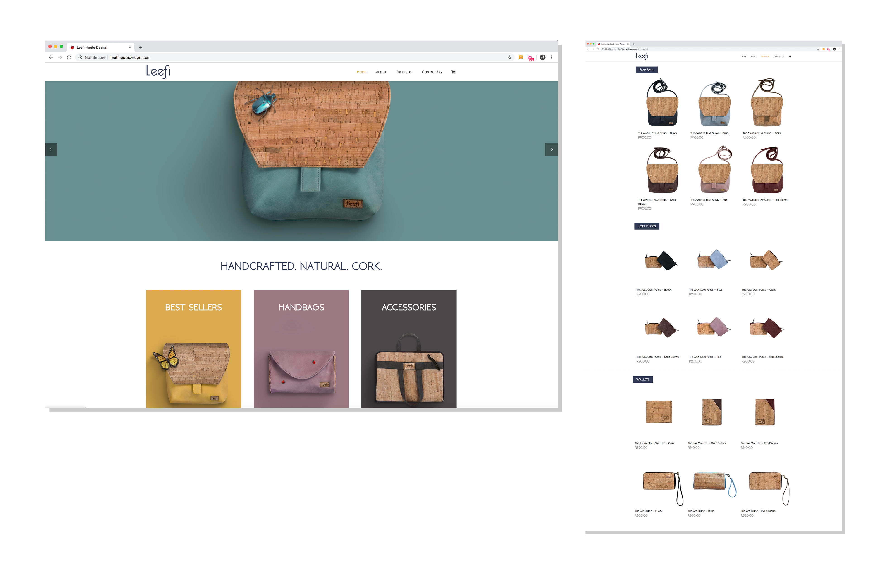Screen dimensions: 869x588
Task: Click the Flap Bags category label
Action: tap(647, 70)
